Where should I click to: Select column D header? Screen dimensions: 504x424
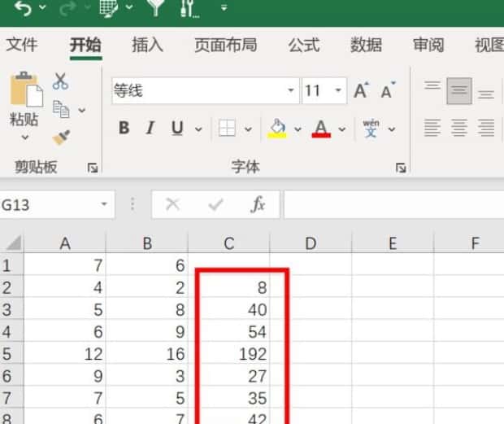pos(311,243)
